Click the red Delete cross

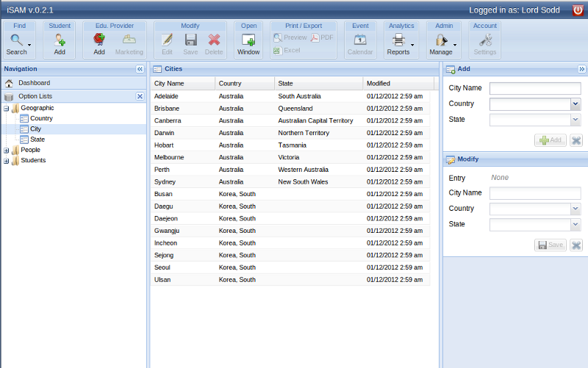coord(214,40)
